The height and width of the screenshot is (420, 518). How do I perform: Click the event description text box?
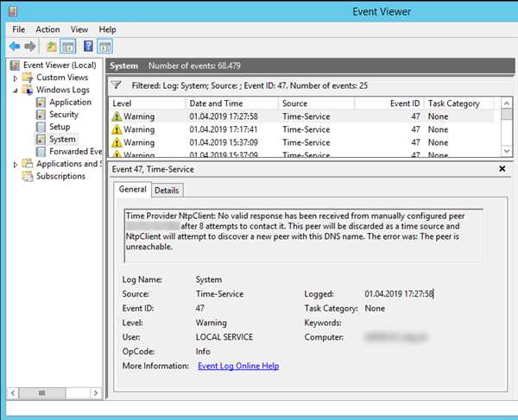pyautogui.click(x=304, y=235)
